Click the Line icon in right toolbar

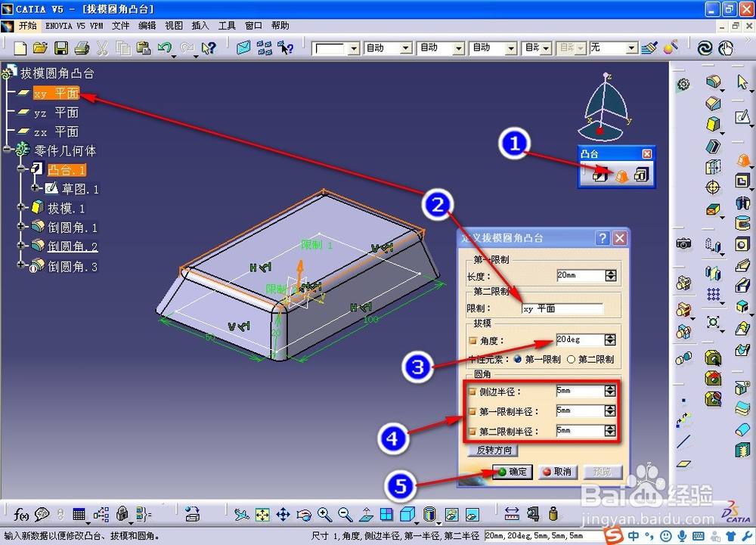(683, 441)
